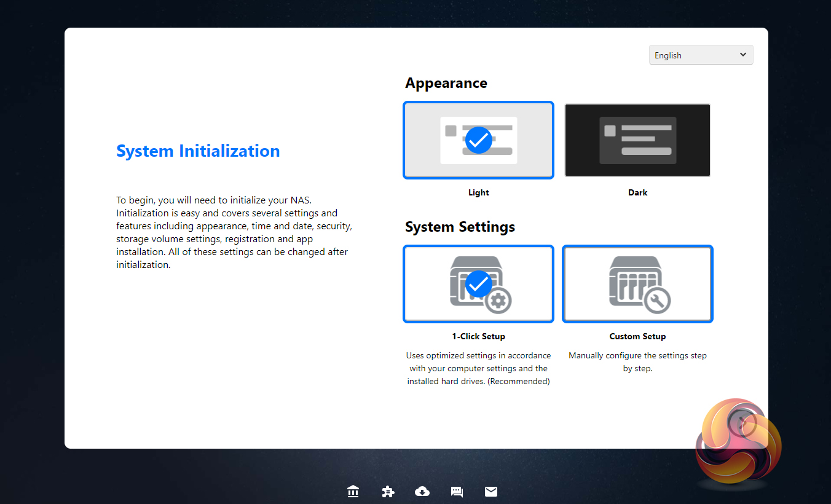
Task: Click the language selector chevron arrow
Action: point(743,55)
